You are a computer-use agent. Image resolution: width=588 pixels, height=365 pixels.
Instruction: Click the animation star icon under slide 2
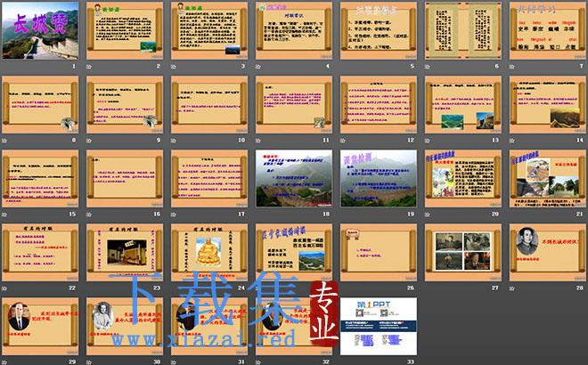pos(89,67)
